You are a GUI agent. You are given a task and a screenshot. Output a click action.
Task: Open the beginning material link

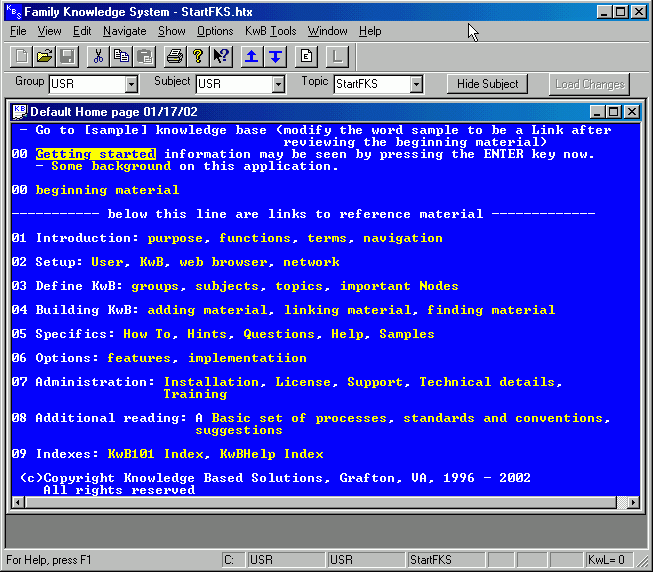click(x=107, y=190)
